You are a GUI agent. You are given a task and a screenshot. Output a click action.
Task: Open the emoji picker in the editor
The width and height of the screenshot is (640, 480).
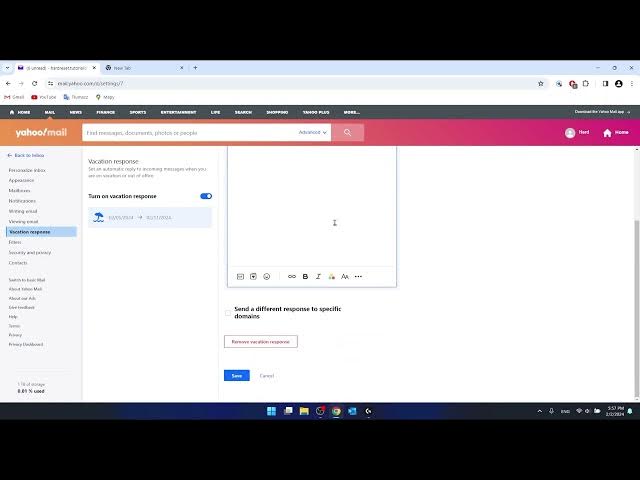click(267, 277)
